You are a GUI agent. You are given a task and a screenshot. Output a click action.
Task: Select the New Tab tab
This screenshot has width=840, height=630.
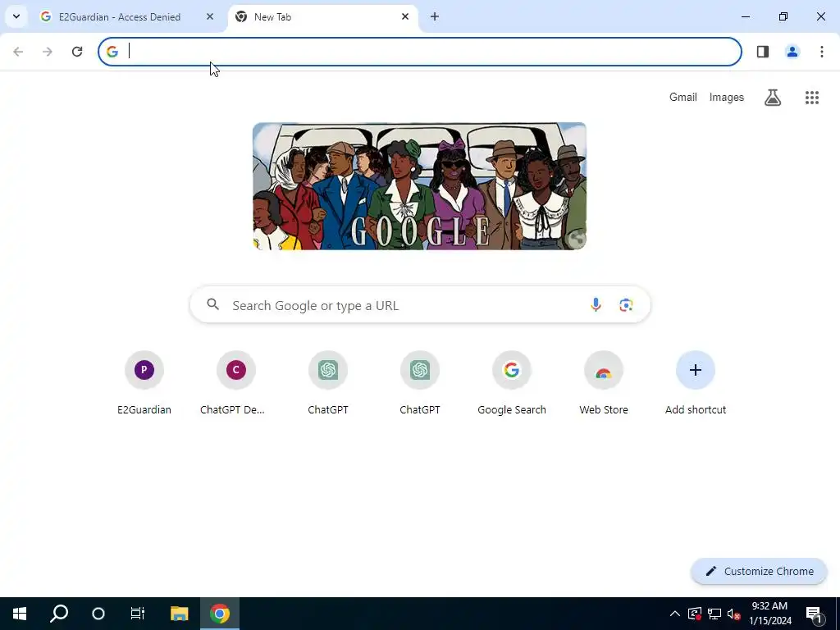pos(322,16)
